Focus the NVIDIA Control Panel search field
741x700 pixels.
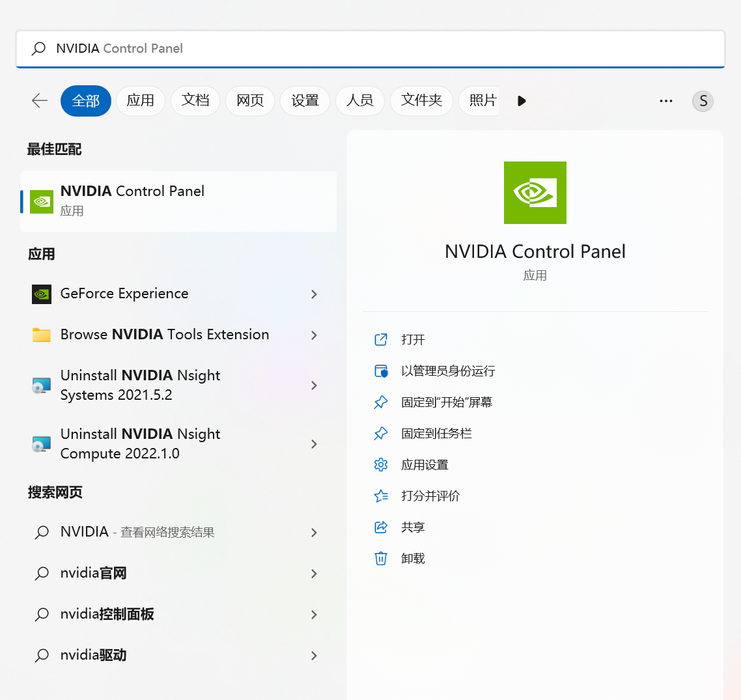point(370,49)
